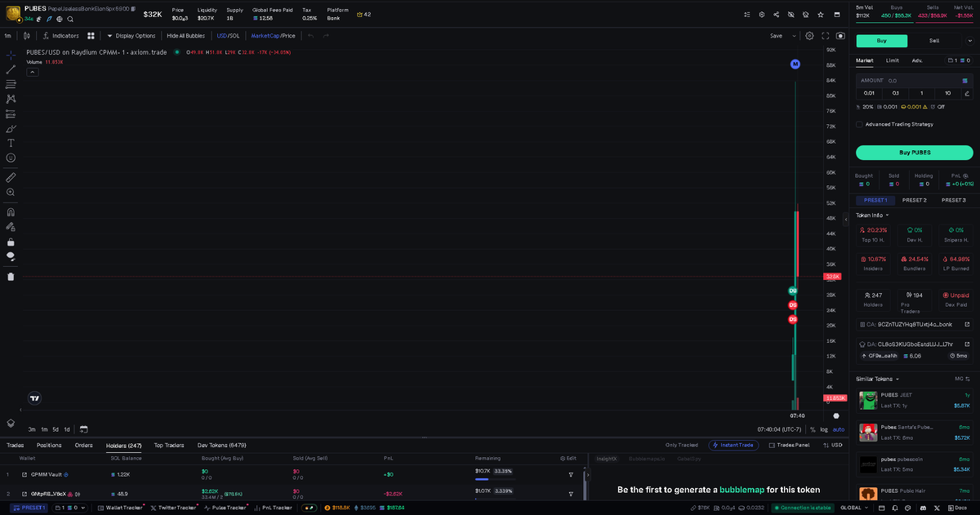The width and height of the screenshot is (980, 515).
Task: Toggle percent scale on the chart
Action: click(813, 429)
